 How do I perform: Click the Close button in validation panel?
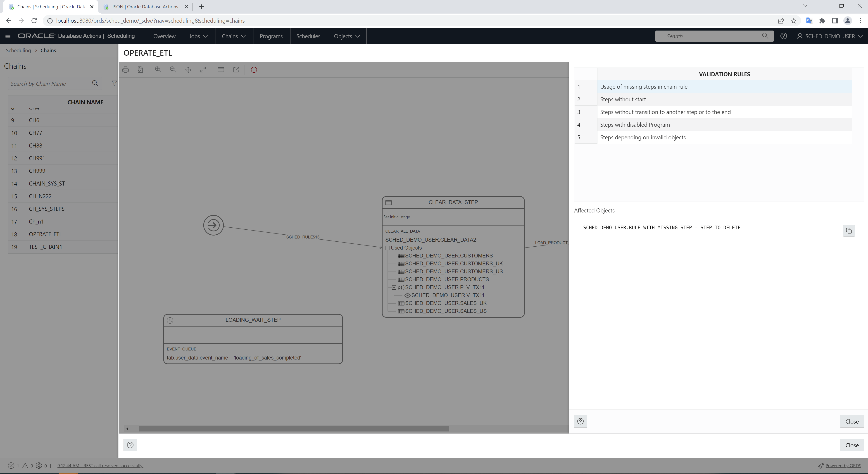tap(852, 421)
